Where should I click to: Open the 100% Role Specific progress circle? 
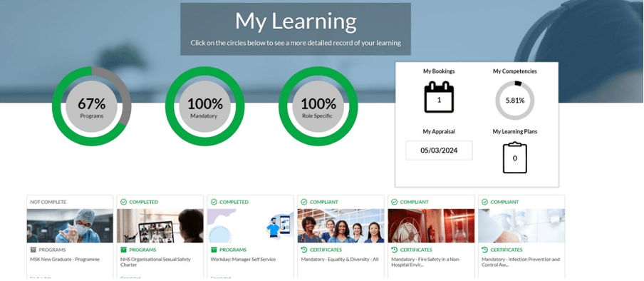coord(318,106)
